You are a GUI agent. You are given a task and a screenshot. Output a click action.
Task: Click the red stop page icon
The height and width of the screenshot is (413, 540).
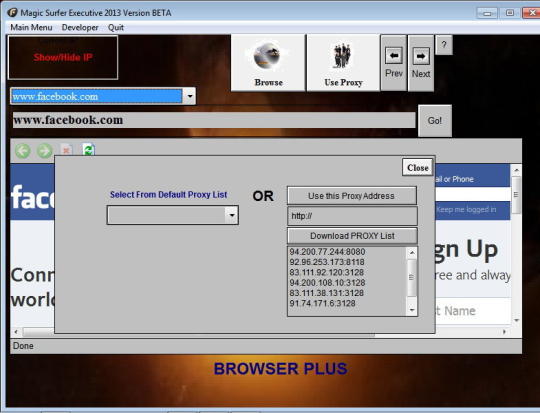click(66, 150)
